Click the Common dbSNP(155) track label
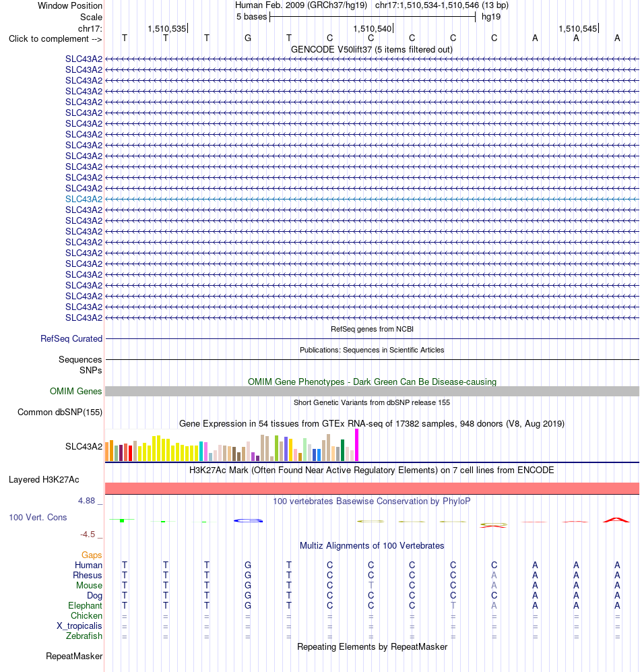640x672 pixels. point(59,413)
